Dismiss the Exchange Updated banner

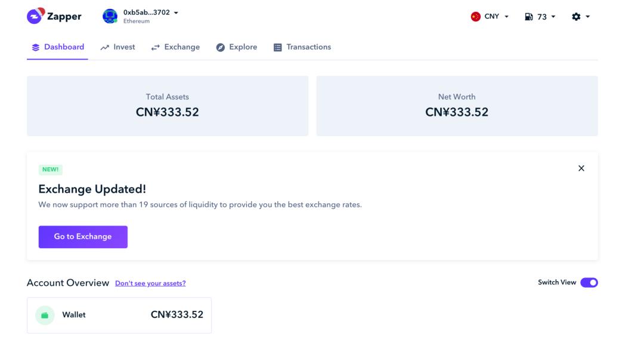point(581,168)
